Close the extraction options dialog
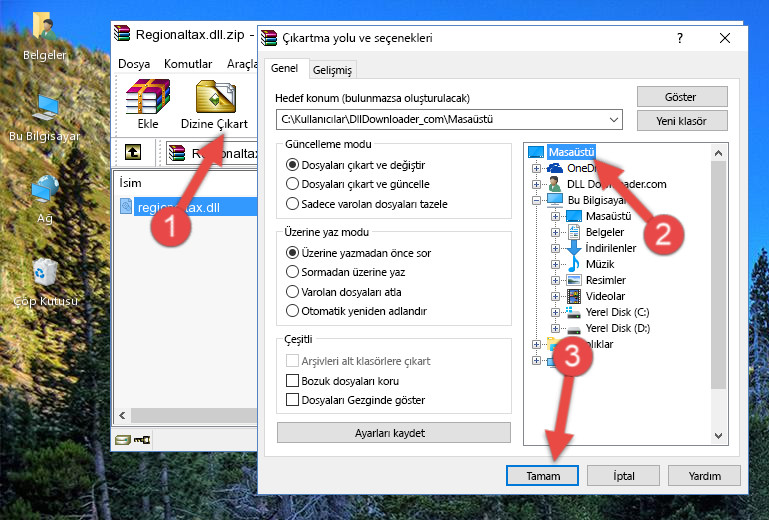The height and width of the screenshot is (520, 769). pos(724,38)
